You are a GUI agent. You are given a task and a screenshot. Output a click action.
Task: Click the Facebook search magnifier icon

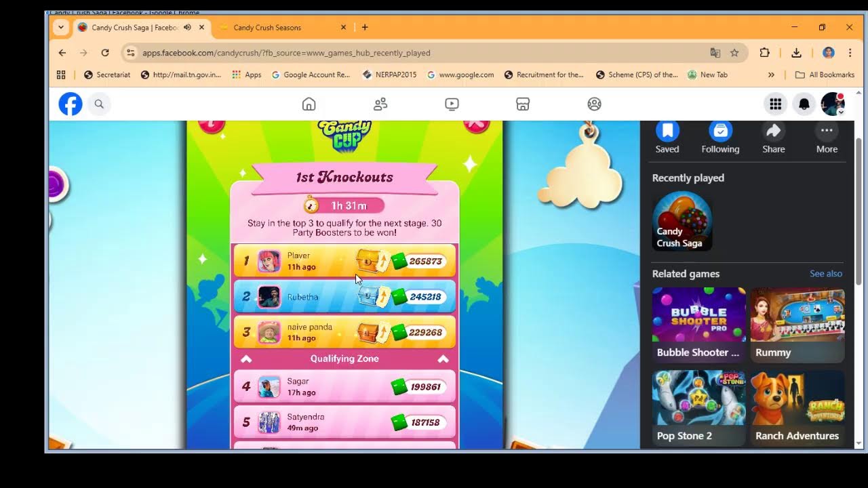tap(99, 104)
